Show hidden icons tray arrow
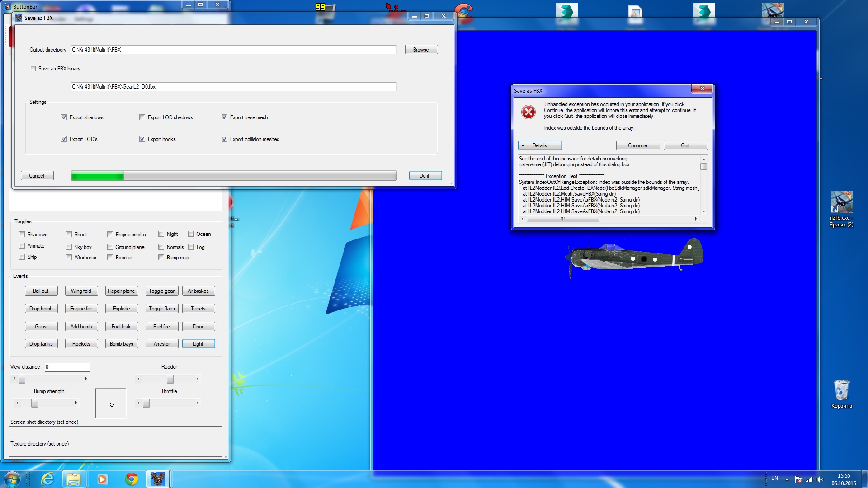 [787, 479]
